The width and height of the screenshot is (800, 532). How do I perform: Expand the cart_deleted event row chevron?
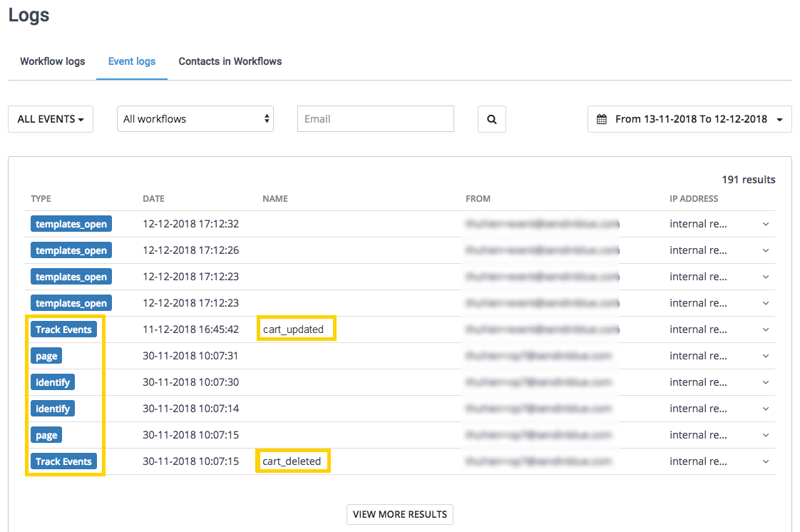[x=766, y=461]
